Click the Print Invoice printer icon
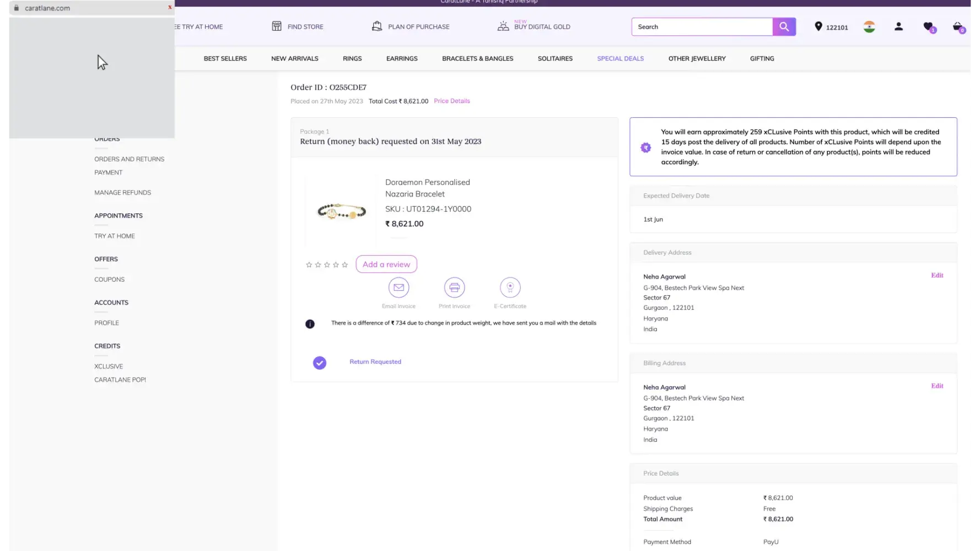980x551 pixels. pyautogui.click(x=454, y=288)
